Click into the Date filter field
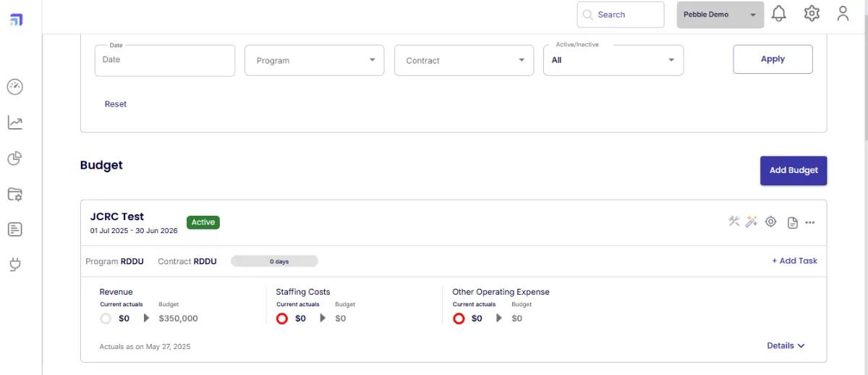Screen dimensions: 868x375 (x=165, y=60)
